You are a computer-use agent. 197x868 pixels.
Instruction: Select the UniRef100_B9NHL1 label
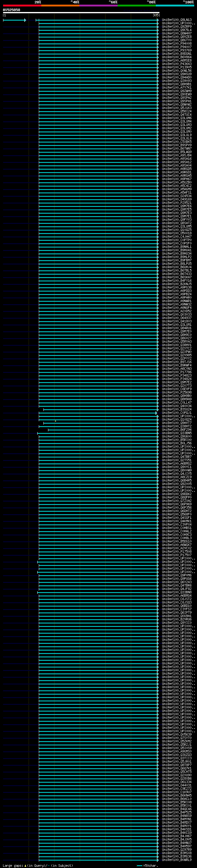click(x=177, y=247)
